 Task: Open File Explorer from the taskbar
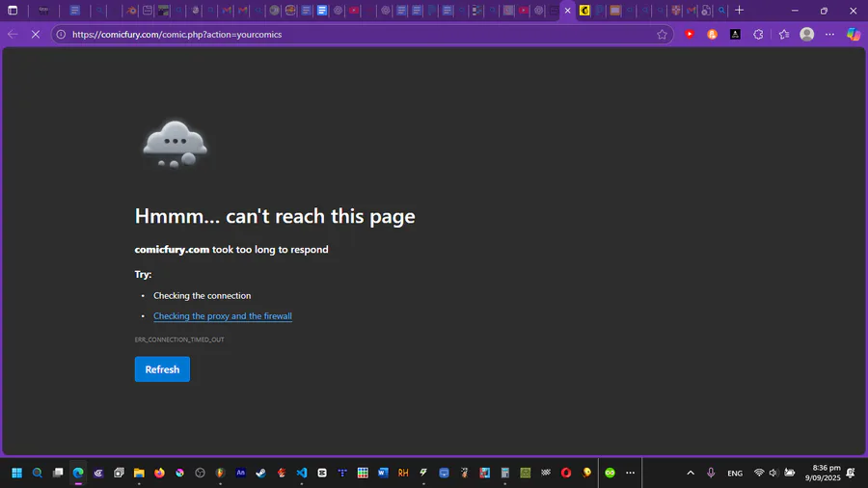pos(139,473)
